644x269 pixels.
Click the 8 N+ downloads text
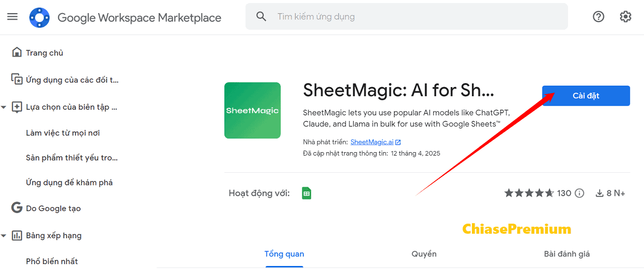coord(616,193)
